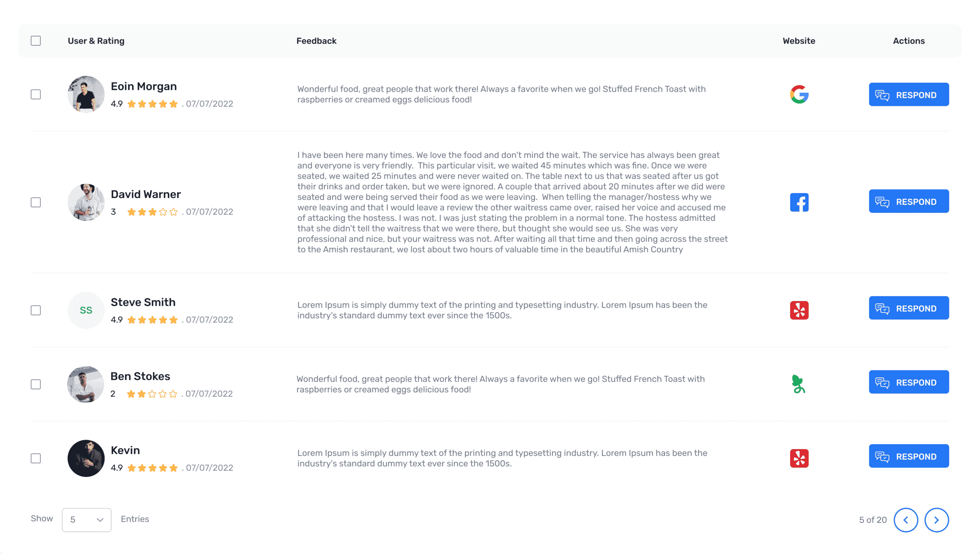Click Respond on David Warner's review
This screenshot has width=980, height=554.
click(909, 201)
